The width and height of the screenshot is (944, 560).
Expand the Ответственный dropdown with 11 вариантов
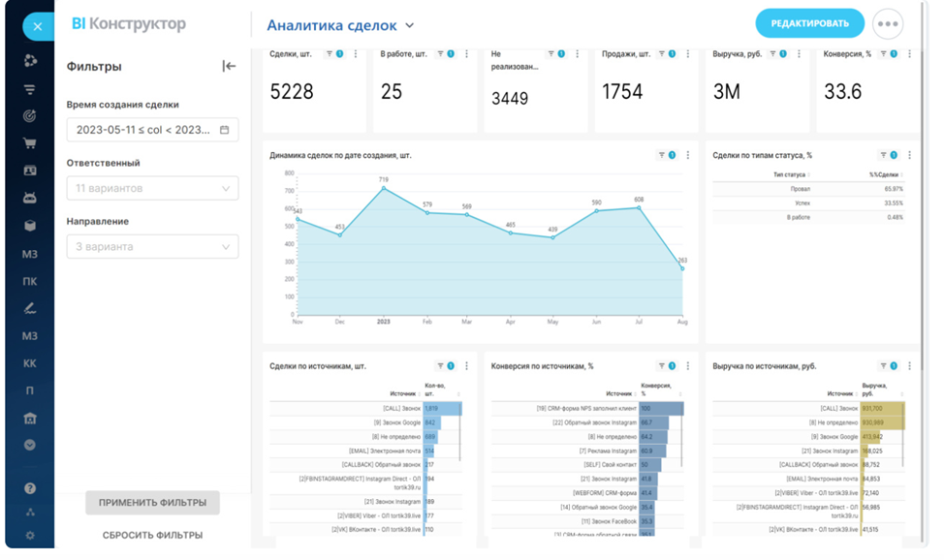[x=152, y=188]
